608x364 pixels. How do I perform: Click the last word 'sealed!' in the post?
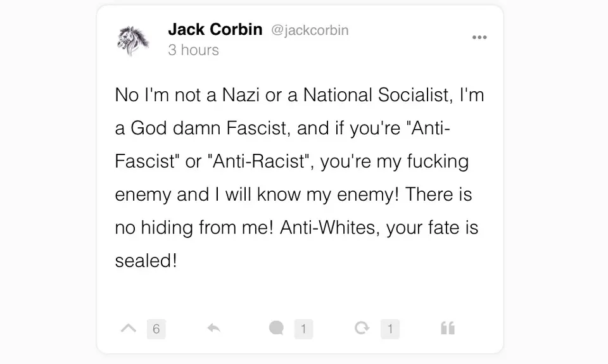coord(146,260)
